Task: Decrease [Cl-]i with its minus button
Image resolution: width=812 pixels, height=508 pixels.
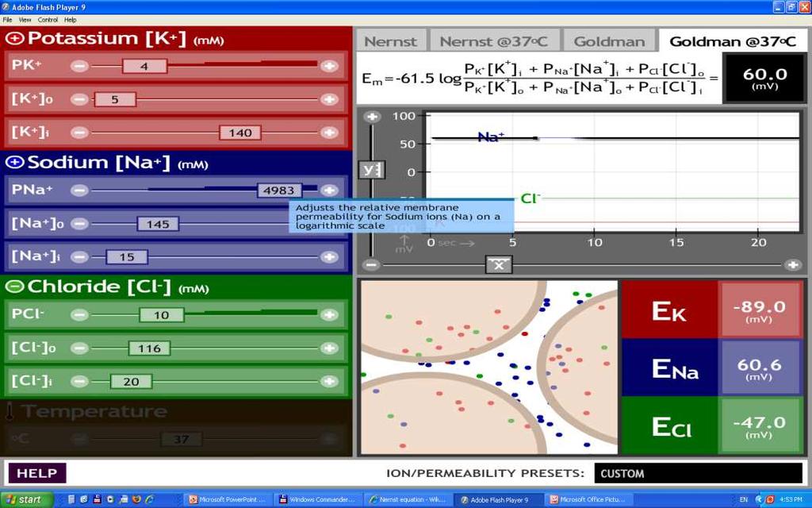Action: point(79,382)
